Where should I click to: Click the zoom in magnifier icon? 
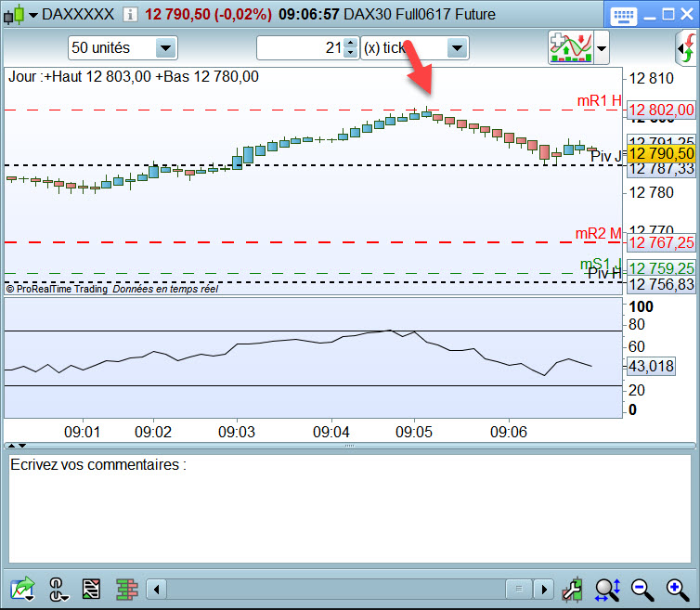[x=677, y=590]
